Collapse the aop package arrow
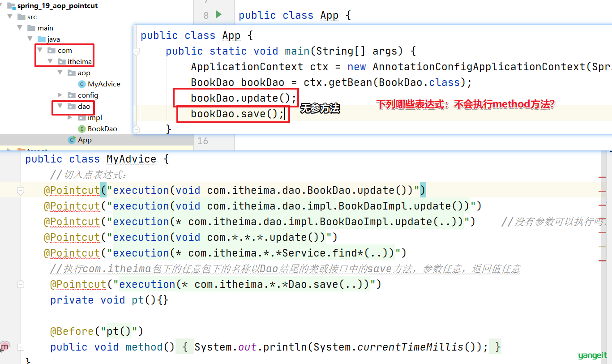The width and height of the screenshot is (612, 364). point(60,73)
